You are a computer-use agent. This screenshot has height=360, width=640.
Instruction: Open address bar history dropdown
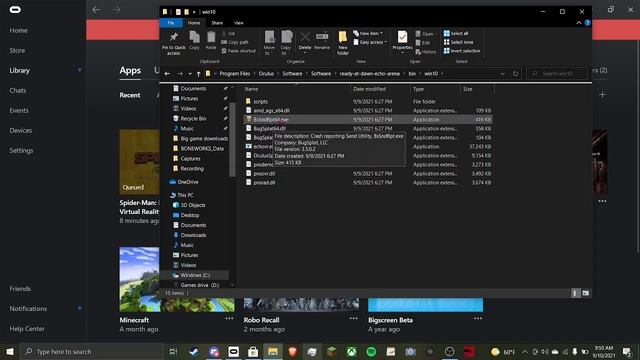coord(502,74)
